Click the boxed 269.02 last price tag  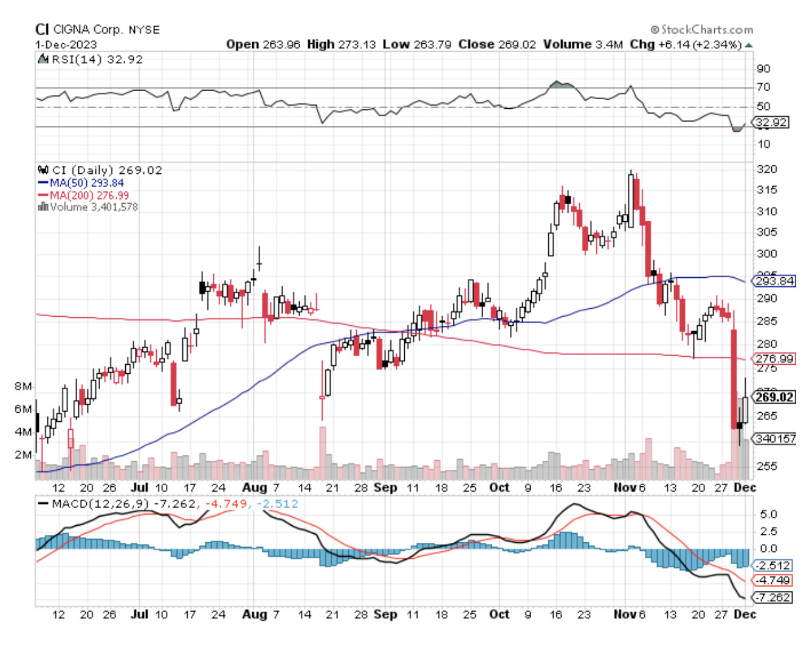click(x=774, y=397)
